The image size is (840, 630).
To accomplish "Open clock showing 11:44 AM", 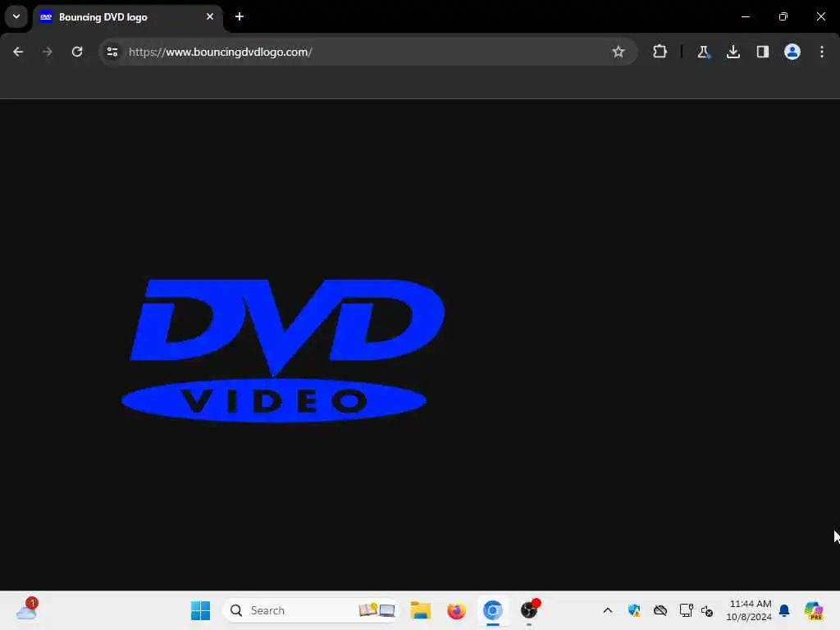I will pyautogui.click(x=749, y=610).
